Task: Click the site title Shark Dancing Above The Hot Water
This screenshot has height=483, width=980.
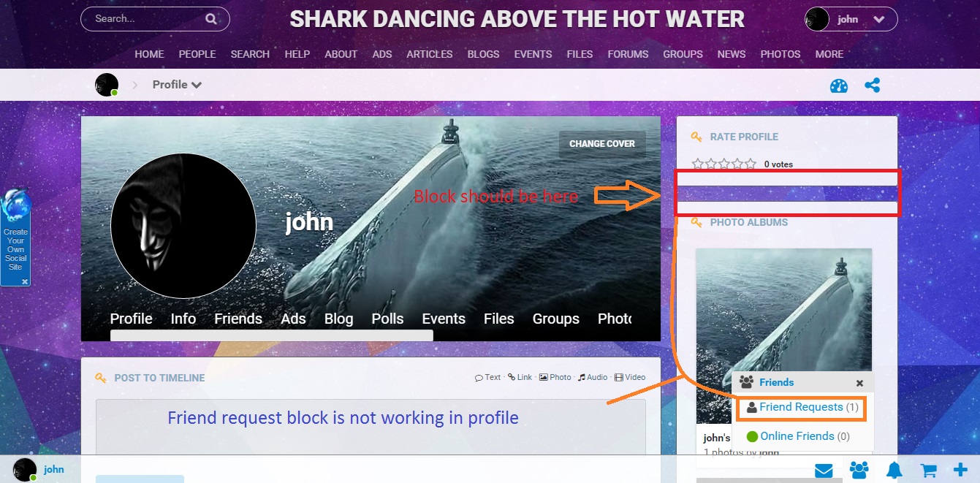Action: click(x=517, y=19)
